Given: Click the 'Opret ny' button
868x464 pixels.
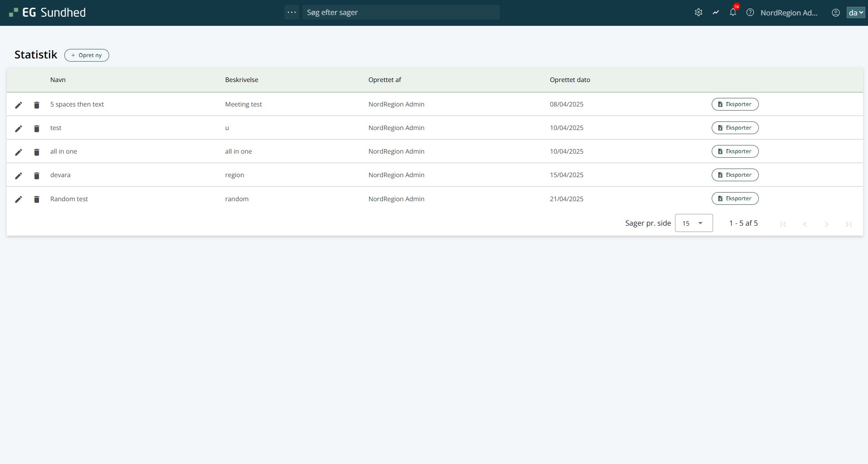Looking at the screenshot, I should (87, 55).
